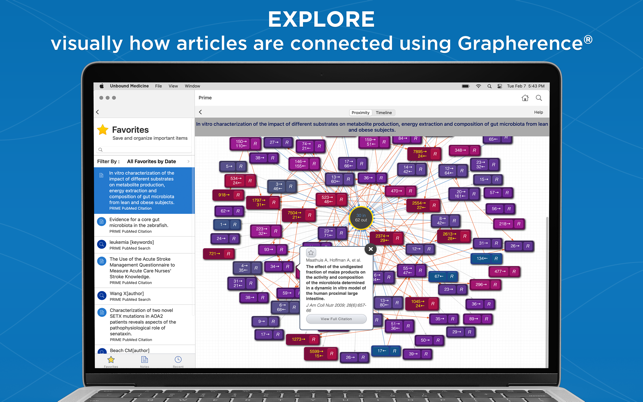Toggle favorite star in the citation popup
643x402 pixels.
(x=311, y=254)
